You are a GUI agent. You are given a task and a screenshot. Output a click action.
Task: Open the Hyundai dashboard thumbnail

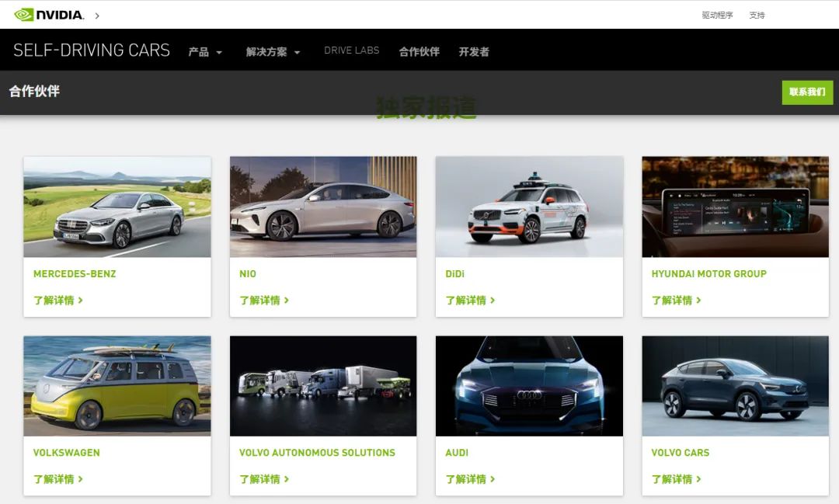tap(735, 207)
